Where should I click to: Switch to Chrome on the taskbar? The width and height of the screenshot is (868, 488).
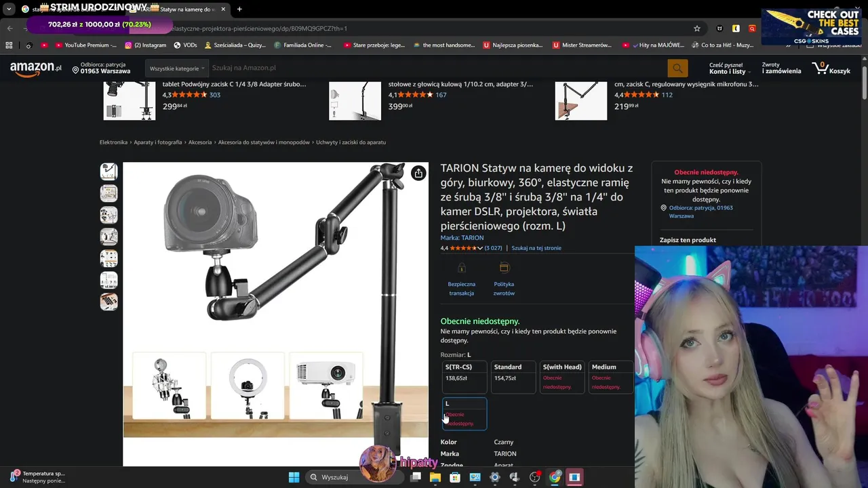click(555, 477)
